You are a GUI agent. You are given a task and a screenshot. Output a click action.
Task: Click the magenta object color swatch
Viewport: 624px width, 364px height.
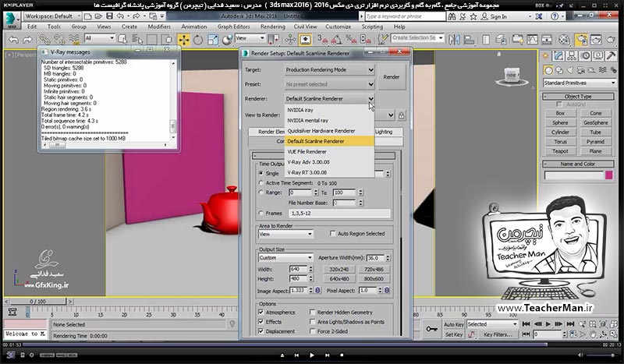tap(608, 175)
